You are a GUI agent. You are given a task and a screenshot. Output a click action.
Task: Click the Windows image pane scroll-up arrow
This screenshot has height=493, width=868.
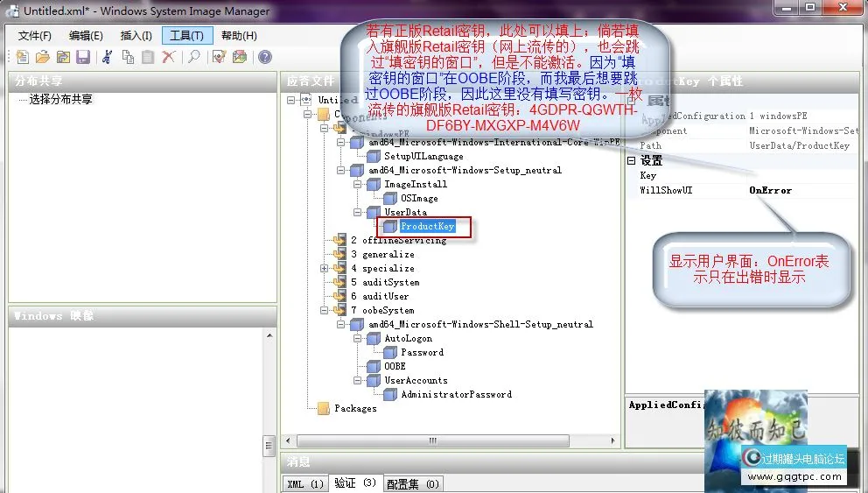(269, 335)
